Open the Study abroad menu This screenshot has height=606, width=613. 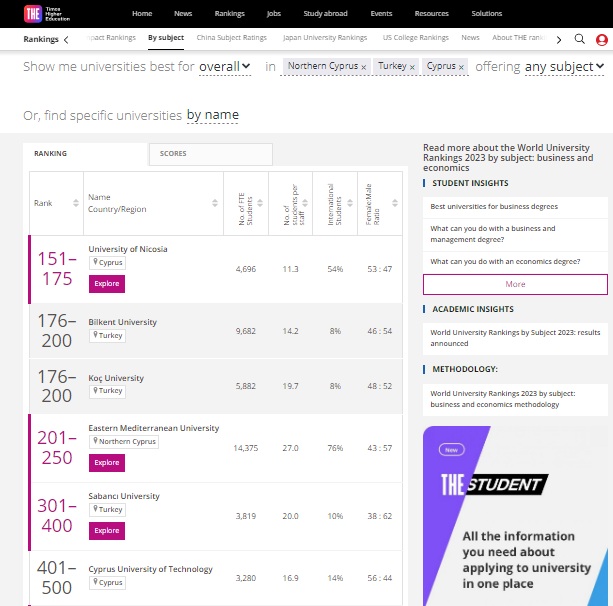click(x=325, y=14)
